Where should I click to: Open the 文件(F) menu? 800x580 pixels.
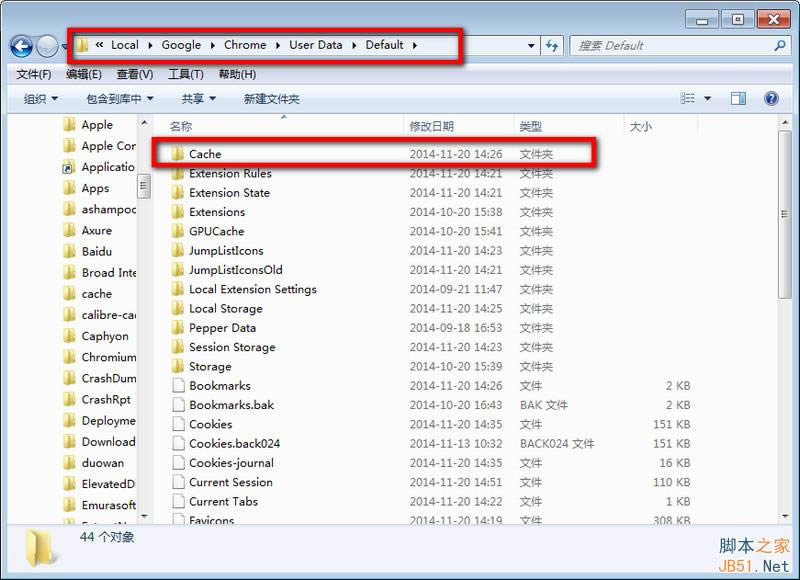click(x=34, y=74)
